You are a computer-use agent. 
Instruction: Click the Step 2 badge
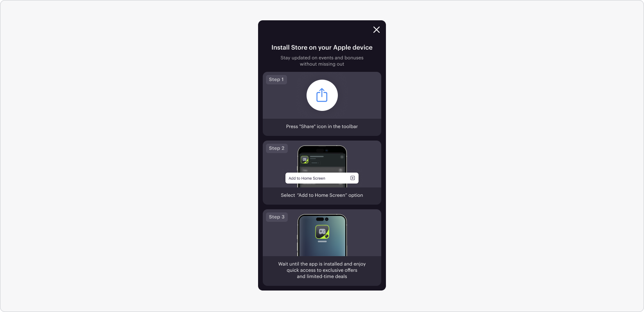pyautogui.click(x=277, y=148)
